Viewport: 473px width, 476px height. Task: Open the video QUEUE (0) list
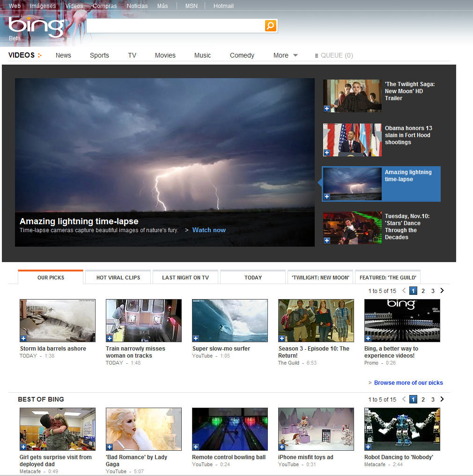(x=334, y=56)
